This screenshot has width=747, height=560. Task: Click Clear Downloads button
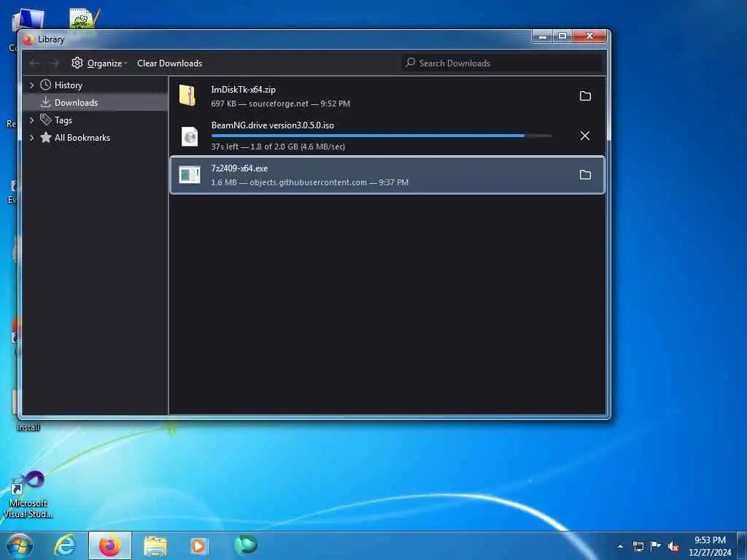169,63
